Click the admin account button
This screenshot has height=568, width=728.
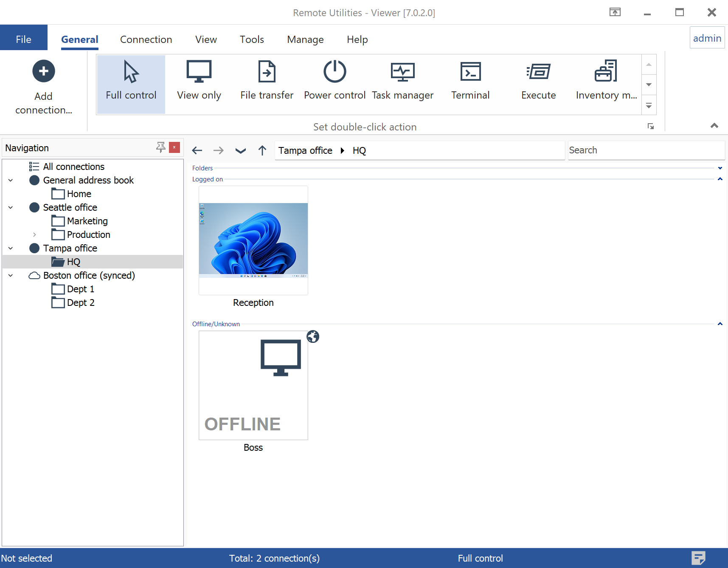[707, 37]
